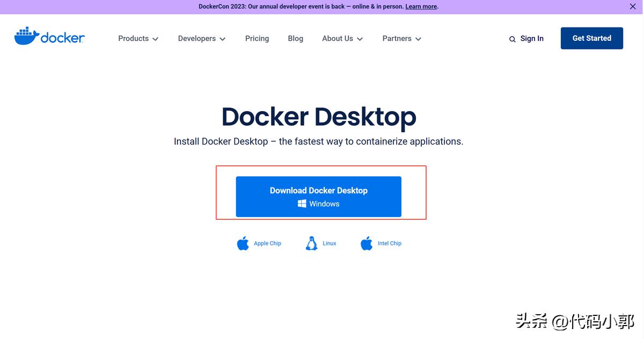Screen dimensions: 644x339
Task: Click the Apple logo next to Intel Chip
Action: pyautogui.click(x=365, y=243)
